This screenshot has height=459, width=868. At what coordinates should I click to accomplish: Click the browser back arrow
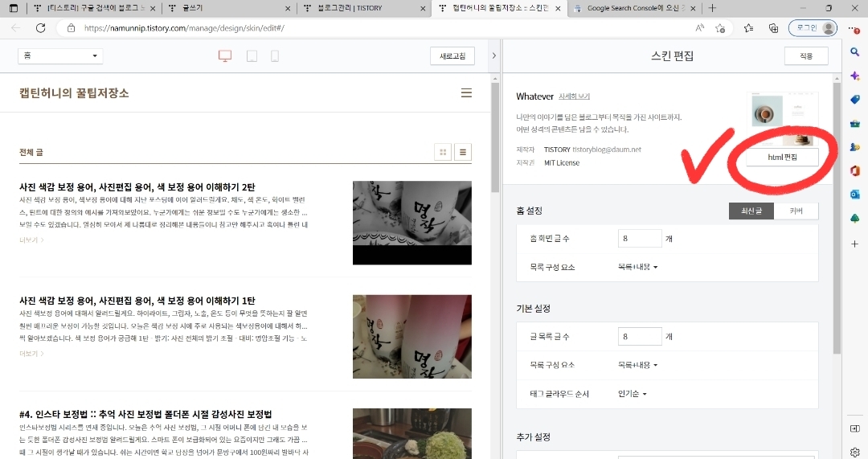pyautogui.click(x=15, y=27)
